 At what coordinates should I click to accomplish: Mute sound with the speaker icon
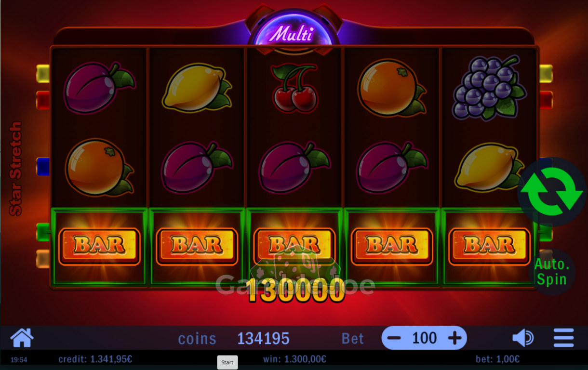(x=522, y=338)
